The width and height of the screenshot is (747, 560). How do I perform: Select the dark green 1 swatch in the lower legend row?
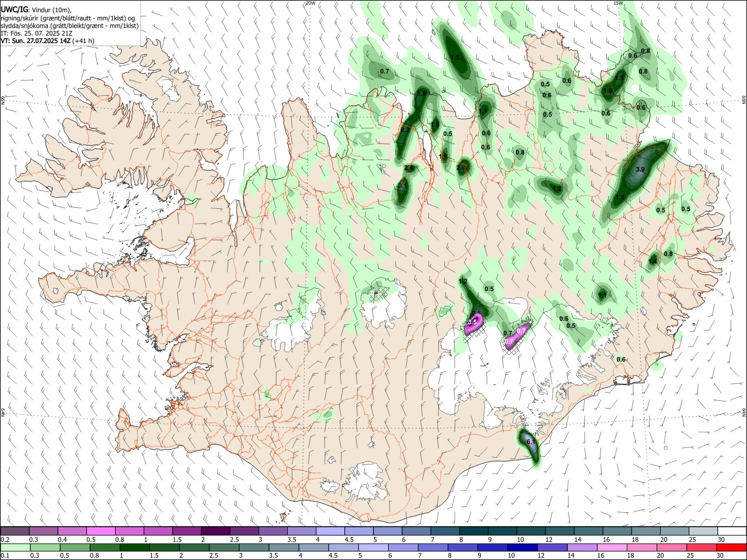pyautogui.click(x=134, y=548)
